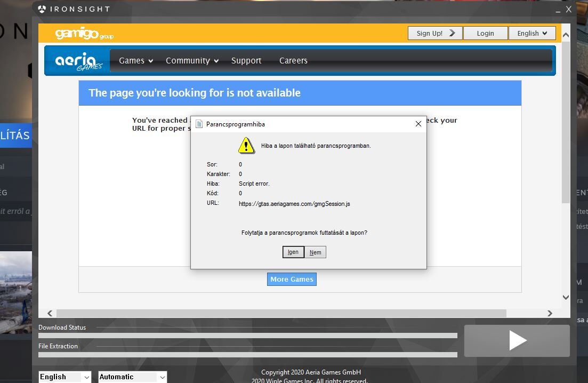Click the 'Script error.' text
Image resolution: width=588 pixels, height=383 pixels.
[254, 183]
